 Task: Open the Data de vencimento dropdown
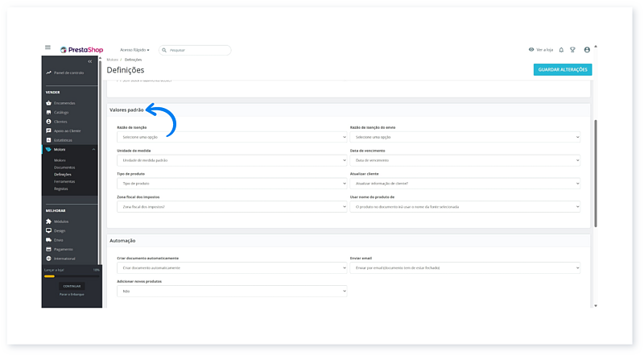pyautogui.click(x=464, y=160)
